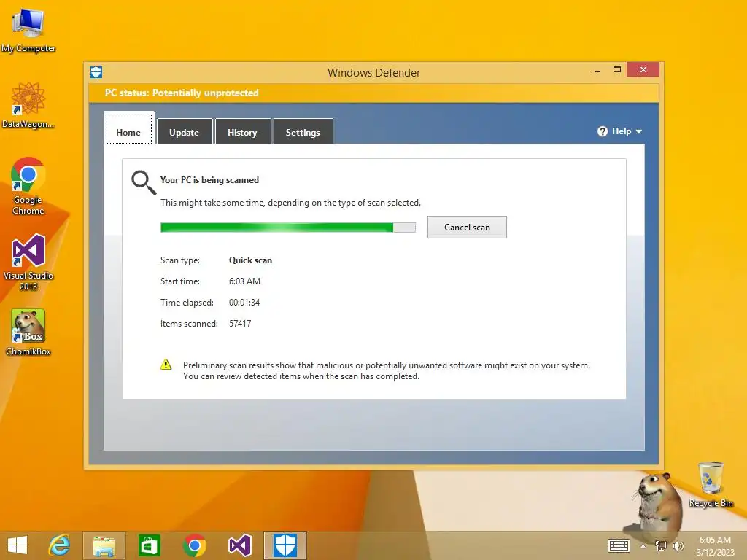The height and width of the screenshot is (560, 747).
Task: Open the My Computer desktop icon
Action: [28, 30]
